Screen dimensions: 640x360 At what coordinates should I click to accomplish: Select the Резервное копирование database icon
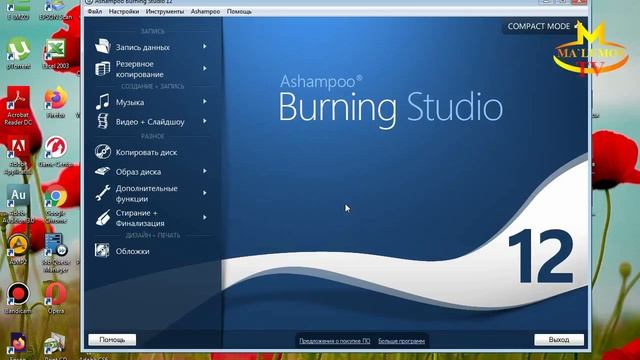(102, 68)
